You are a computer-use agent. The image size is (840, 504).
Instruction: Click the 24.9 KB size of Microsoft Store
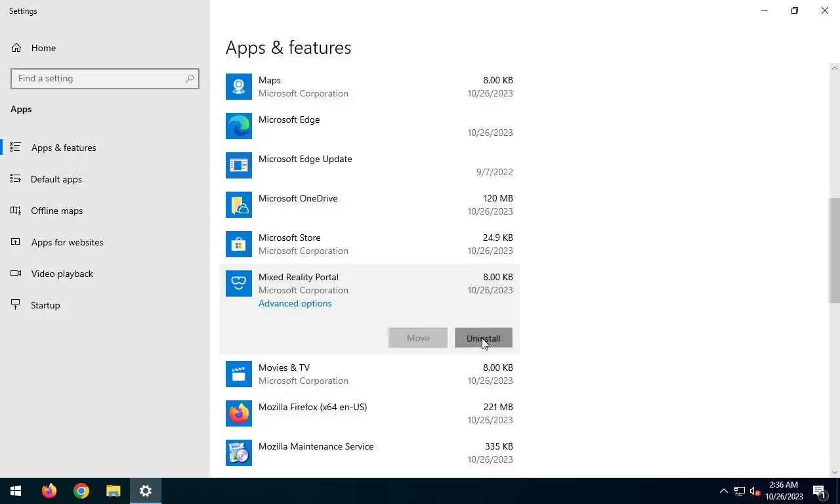[x=497, y=238]
